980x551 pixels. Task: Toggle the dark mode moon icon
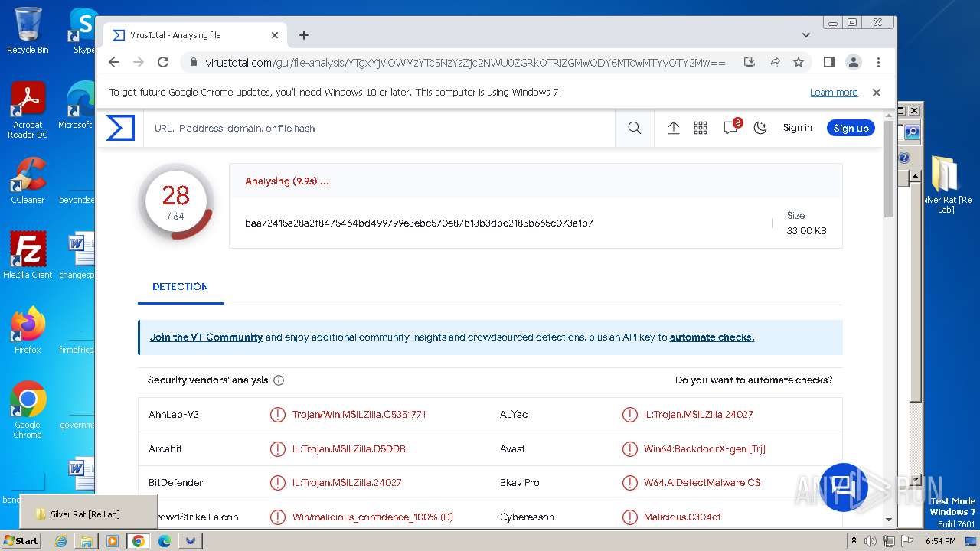(x=760, y=128)
